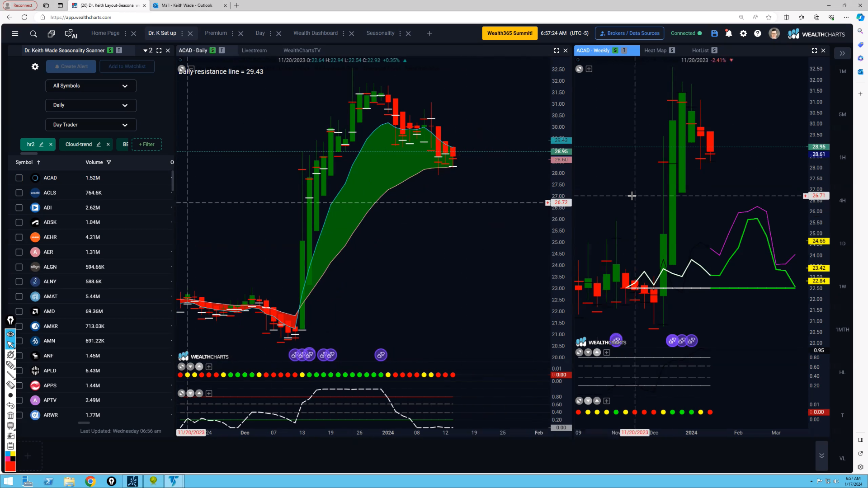Check the ADSK row checkbox

(x=19, y=222)
